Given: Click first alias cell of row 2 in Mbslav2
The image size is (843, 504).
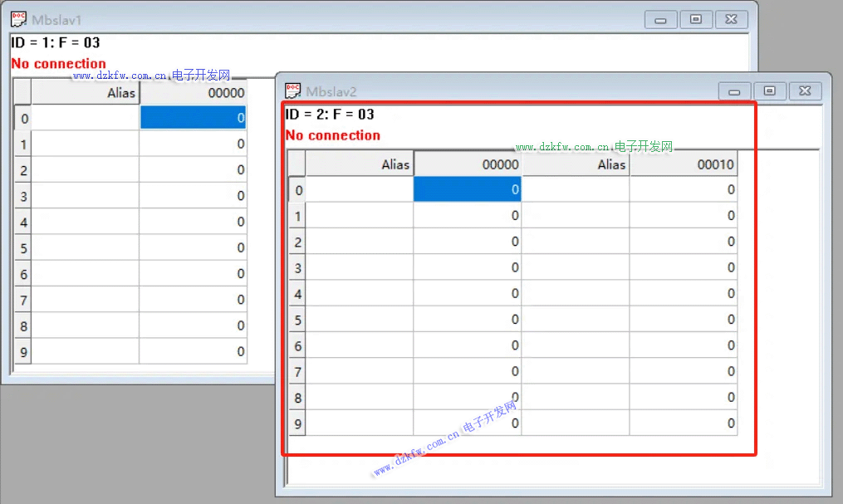Looking at the screenshot, I should (359, 242).
